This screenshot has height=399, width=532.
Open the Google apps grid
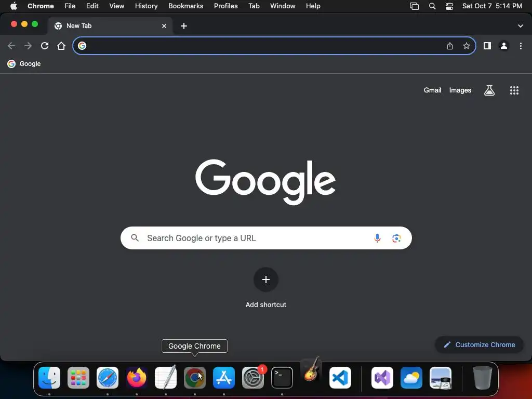[x=514, y=90]
